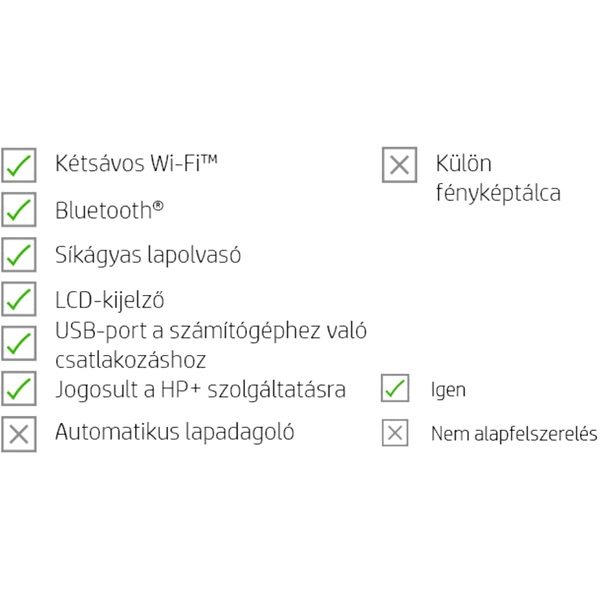The width and height of the screenshot is (600, 600).
Task: Click the checkmark beside Jogosult a HP+
Action: point(19,388)
